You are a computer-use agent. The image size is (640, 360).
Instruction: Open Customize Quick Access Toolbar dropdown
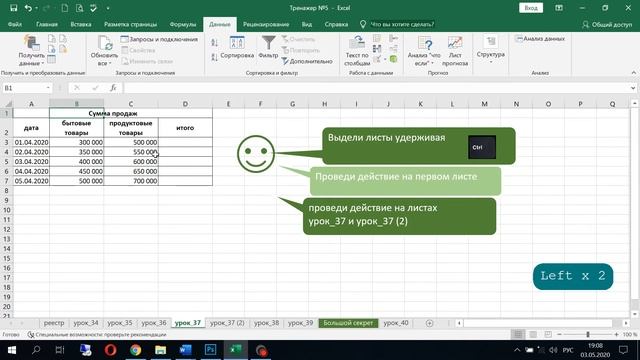[x=108, y=8]
